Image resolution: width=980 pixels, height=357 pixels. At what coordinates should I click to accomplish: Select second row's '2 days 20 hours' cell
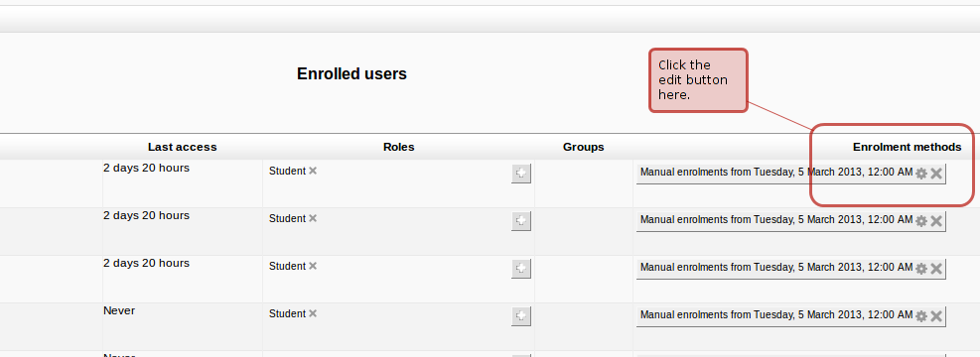tap(146, 215)
